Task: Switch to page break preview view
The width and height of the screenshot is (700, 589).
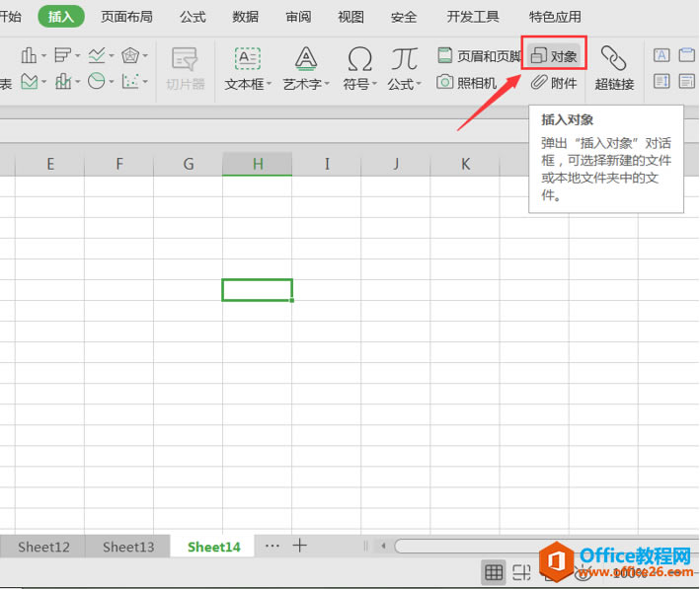Action: pos(520,572)
